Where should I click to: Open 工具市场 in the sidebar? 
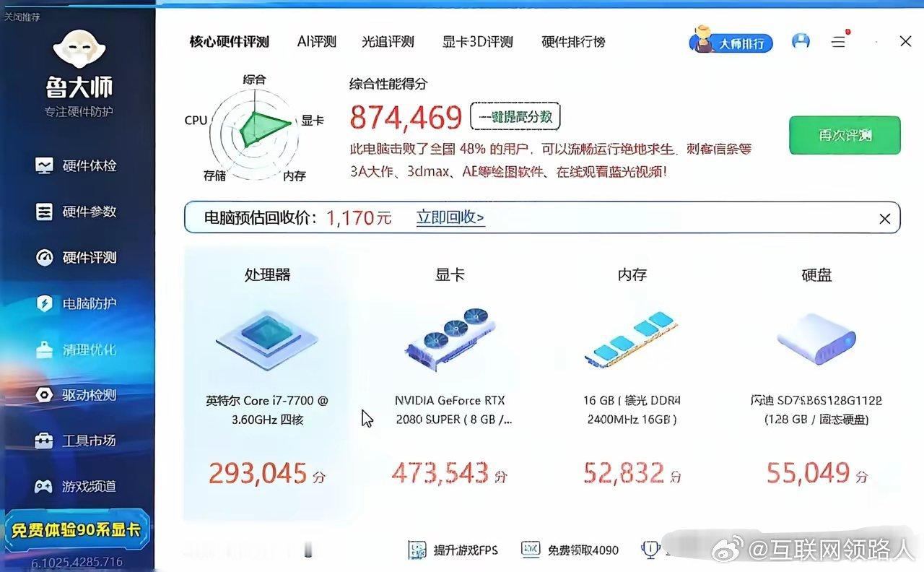[x=76, y=441]
